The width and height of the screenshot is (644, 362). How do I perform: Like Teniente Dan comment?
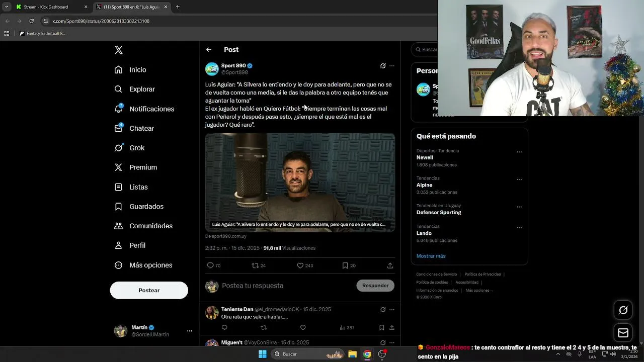pyautogui.click(x=303, y=327)
